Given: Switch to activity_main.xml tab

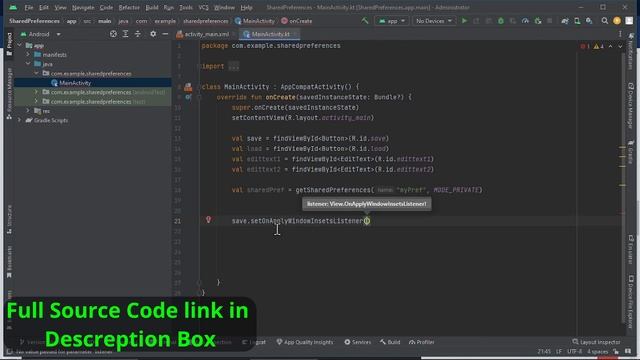Looking at the screenshot, I should tap(203, 34).
